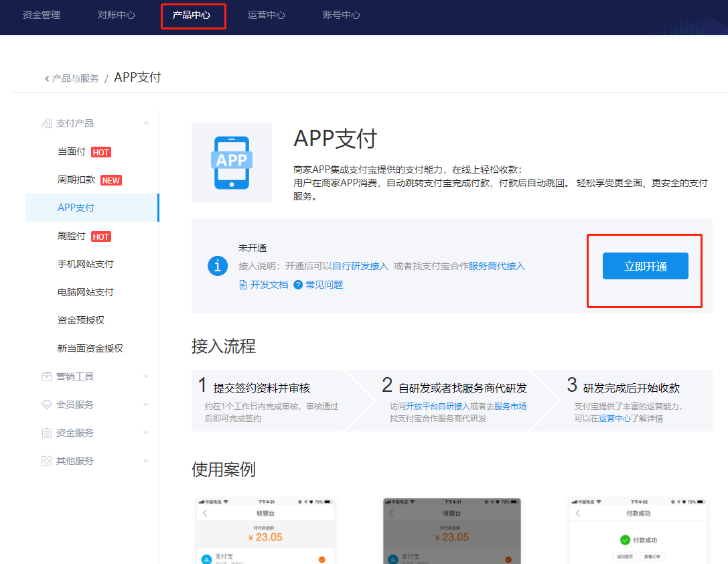Click the 立即开通 button
Screen dimensions: 728x564
click(646, 266)
